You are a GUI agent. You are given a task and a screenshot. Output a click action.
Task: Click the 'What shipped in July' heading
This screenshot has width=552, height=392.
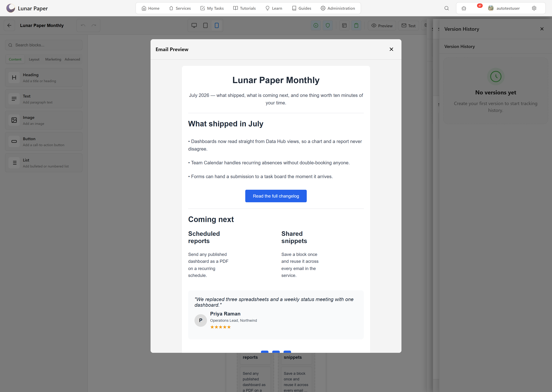[x=226, y=124]
